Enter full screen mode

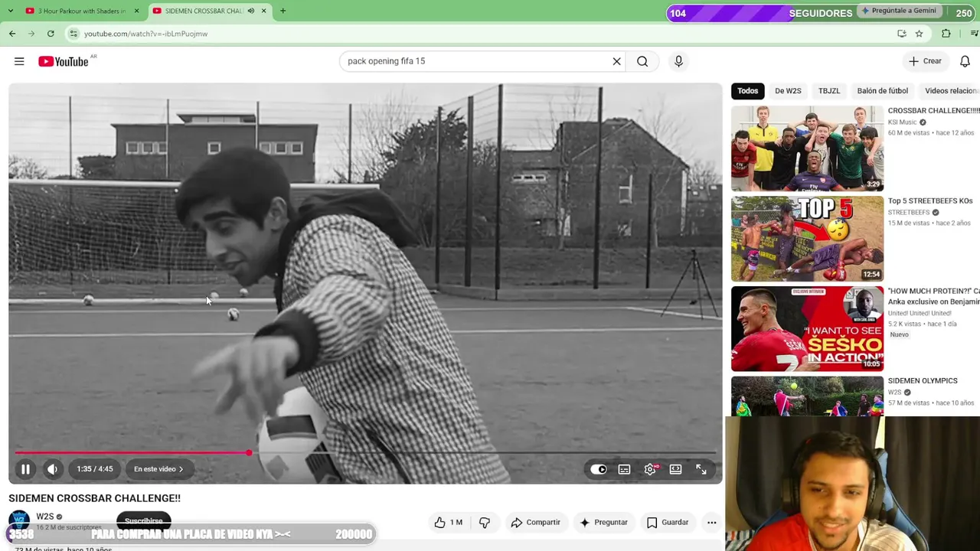701,469
